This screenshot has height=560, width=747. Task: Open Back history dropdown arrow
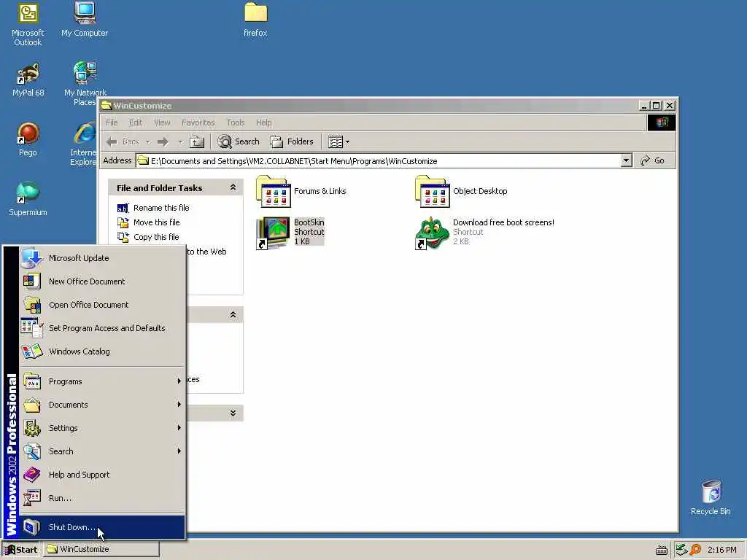pyautogui.click(x=147, y=142)
